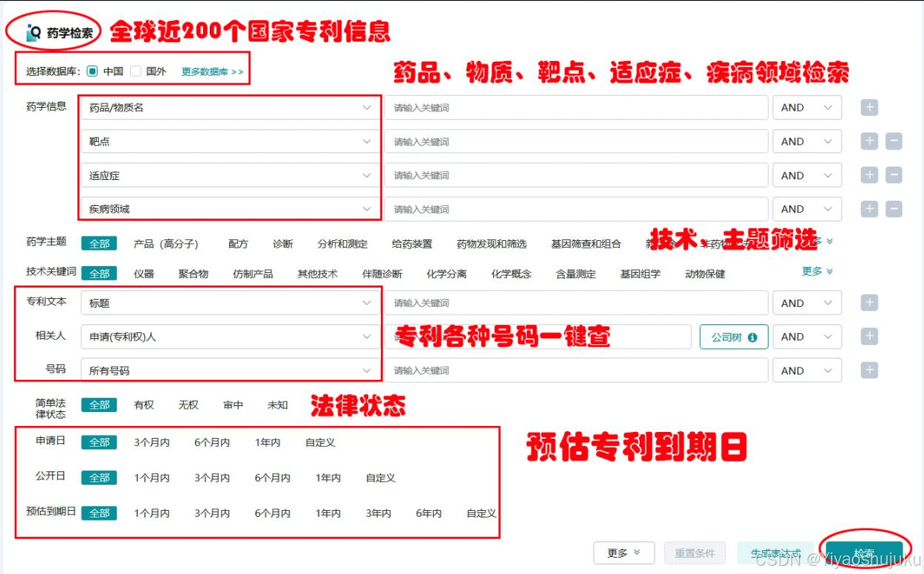Screen dimensions: 924x574
Task: Filter legal status by 未知
Action: coord(277,405)
